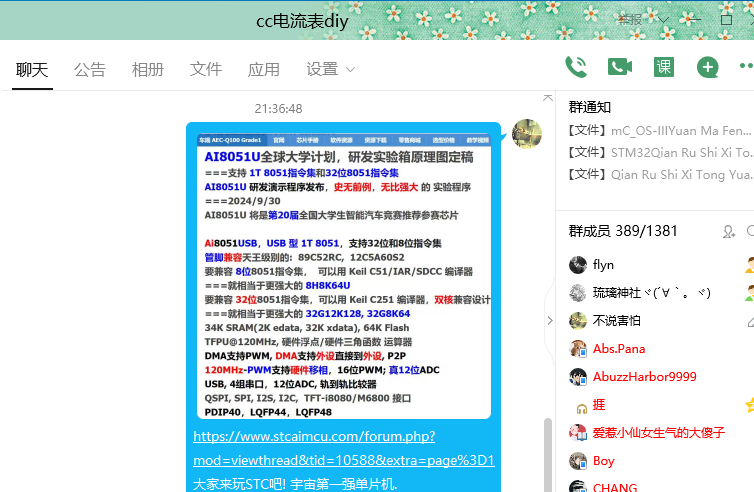754x492 pixels.
Task: Open the 应用 tab
Action: pyautogui.click(x=263, y=70)
